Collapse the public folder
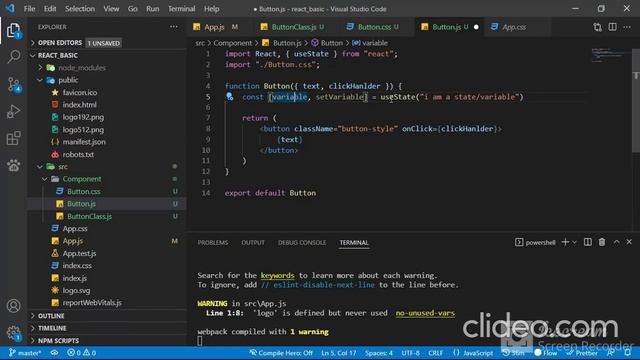640x360 pixels. (x=40, y=80)
